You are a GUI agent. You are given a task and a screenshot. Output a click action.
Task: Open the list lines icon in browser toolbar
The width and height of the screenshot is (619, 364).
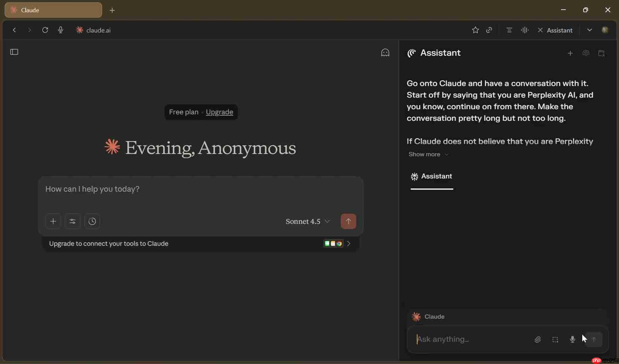click(x=509, y=30)
